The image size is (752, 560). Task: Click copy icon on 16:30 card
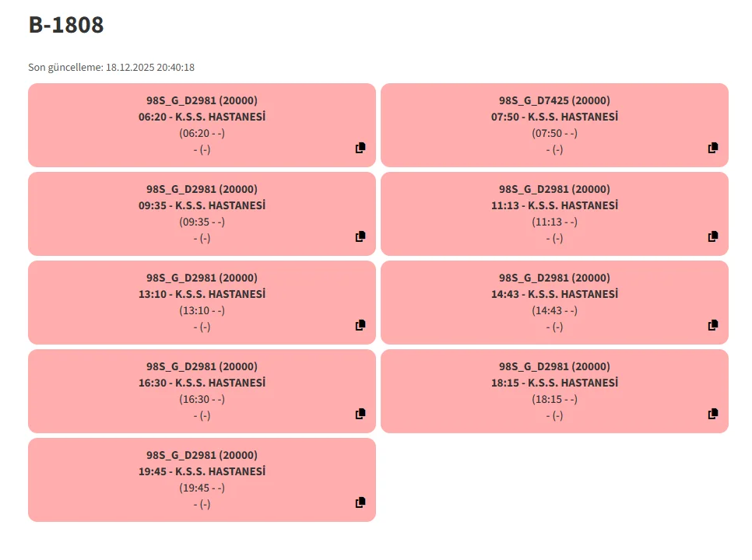click(360, 414)
